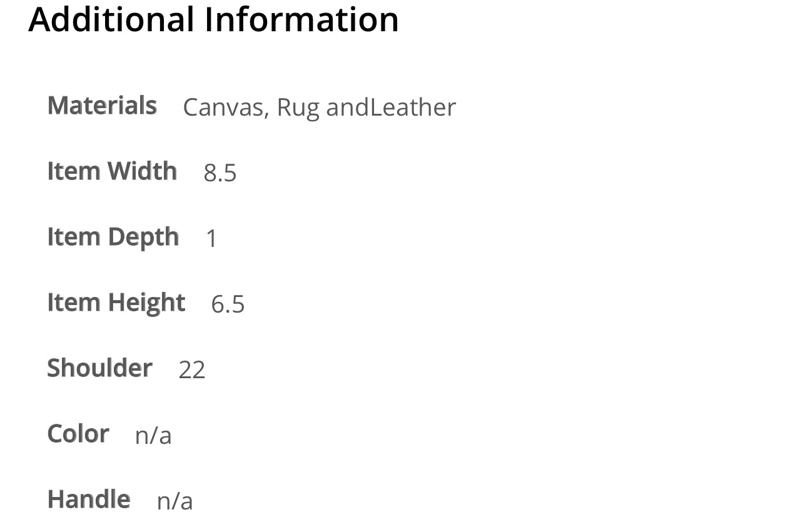Click the word Information in the heading
Screen dimensions: 803x532
(x=302, y=19)
